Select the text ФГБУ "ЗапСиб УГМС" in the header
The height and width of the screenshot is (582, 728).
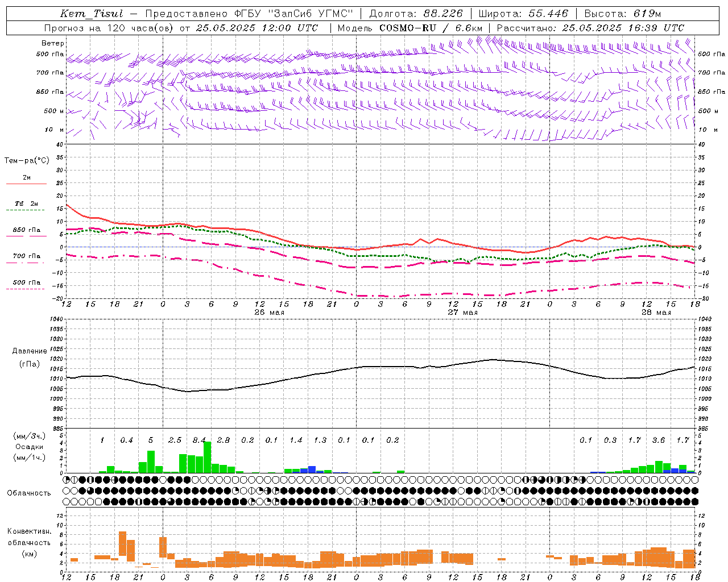[x=293, y=14]
